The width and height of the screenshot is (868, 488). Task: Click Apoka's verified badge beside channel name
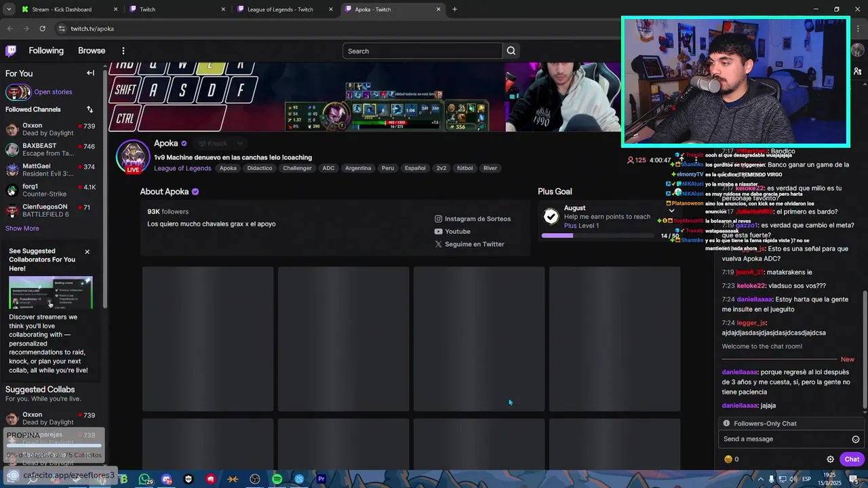coord(184,143)
